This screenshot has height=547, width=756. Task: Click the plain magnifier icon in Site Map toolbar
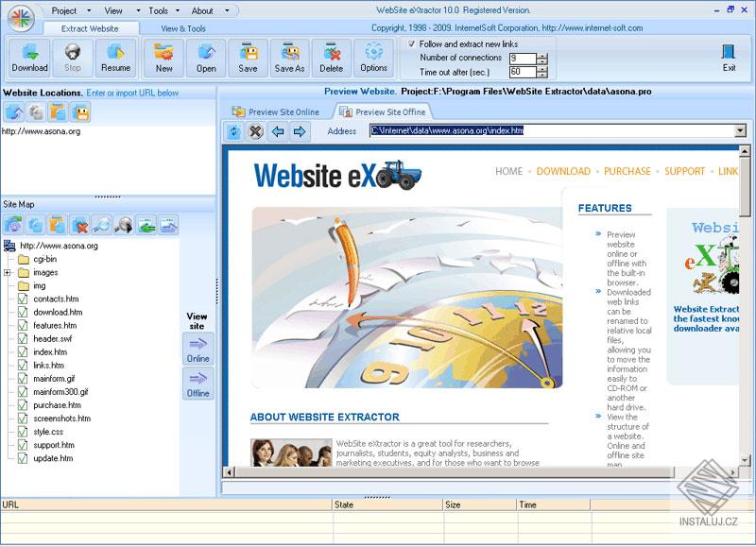click(x=102, y=225)
